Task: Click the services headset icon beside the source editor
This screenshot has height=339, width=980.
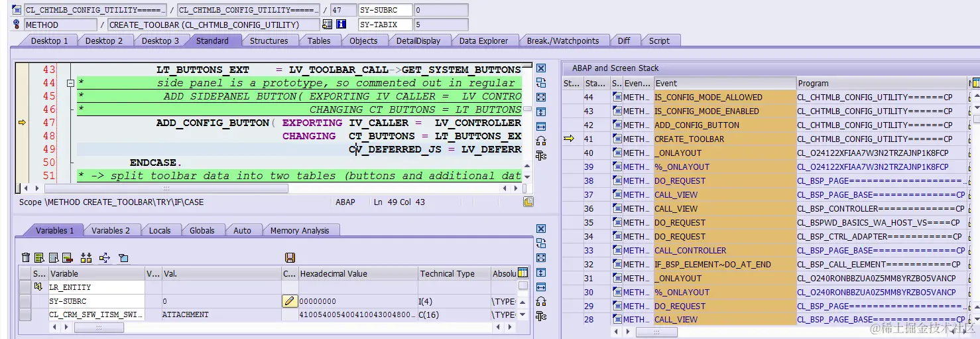Action: coord(541,141)
